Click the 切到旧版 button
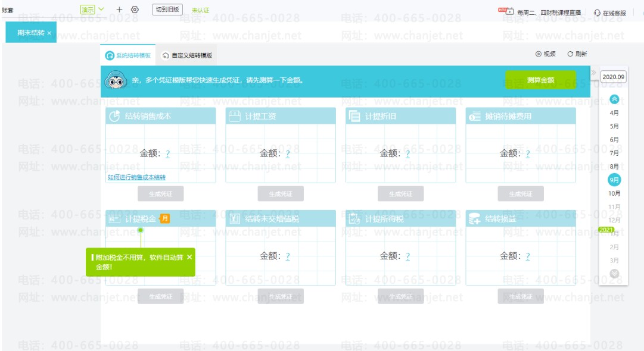Image resolution: width=644 pixels, height=351 pixels. point(167,10)
